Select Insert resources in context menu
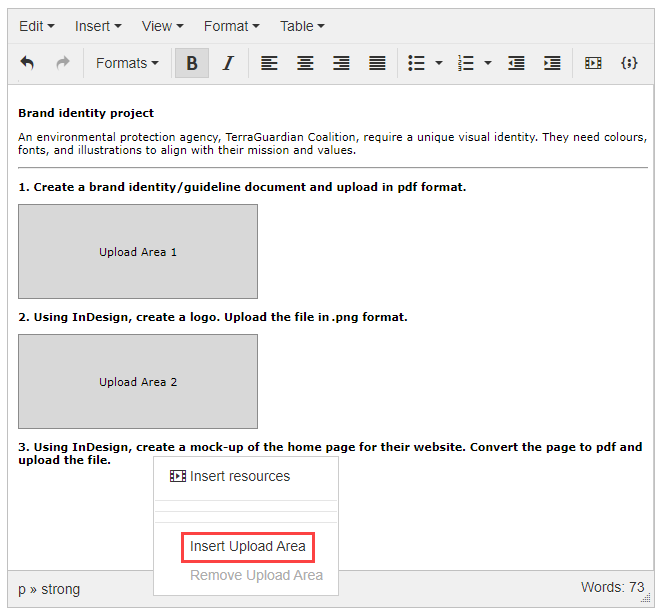 [239, 476]
